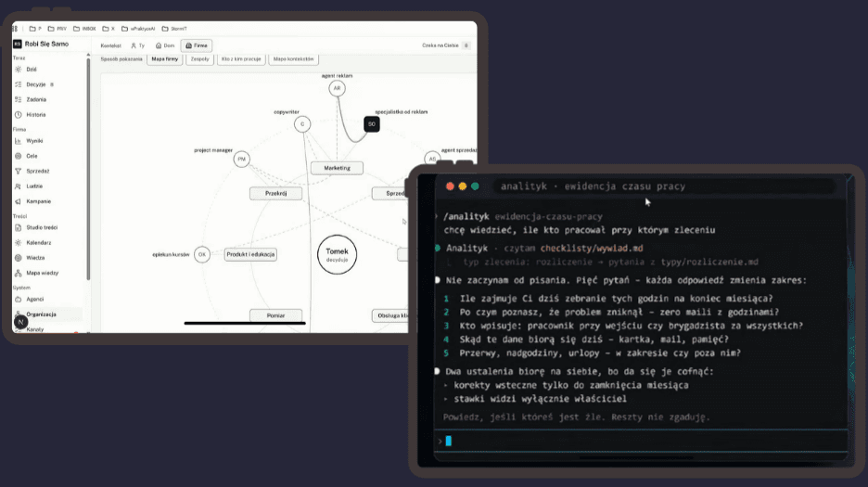Screen dimensions: 868x487
Task: Open the P bookmark folder
Action: (x=35, y=28)
